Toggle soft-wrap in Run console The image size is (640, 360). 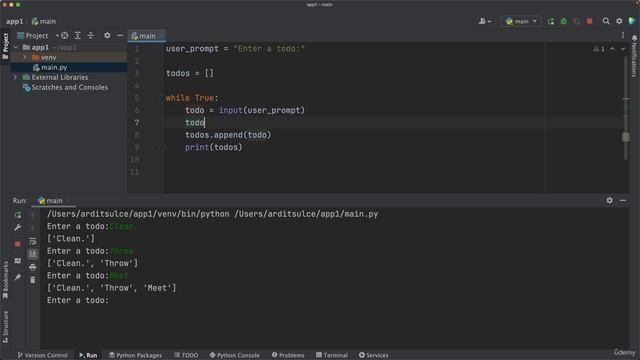33,242
